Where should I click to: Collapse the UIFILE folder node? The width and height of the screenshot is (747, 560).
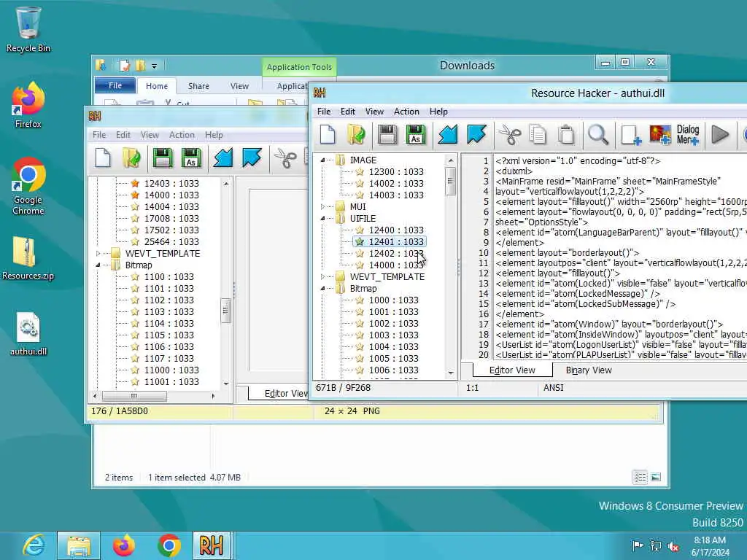322,218
